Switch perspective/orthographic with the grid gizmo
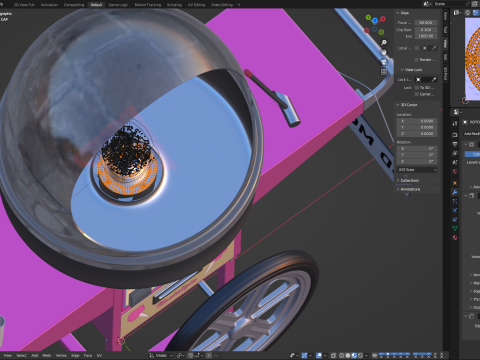The height and width of the screenshot is (360, 480). point(384,71)
